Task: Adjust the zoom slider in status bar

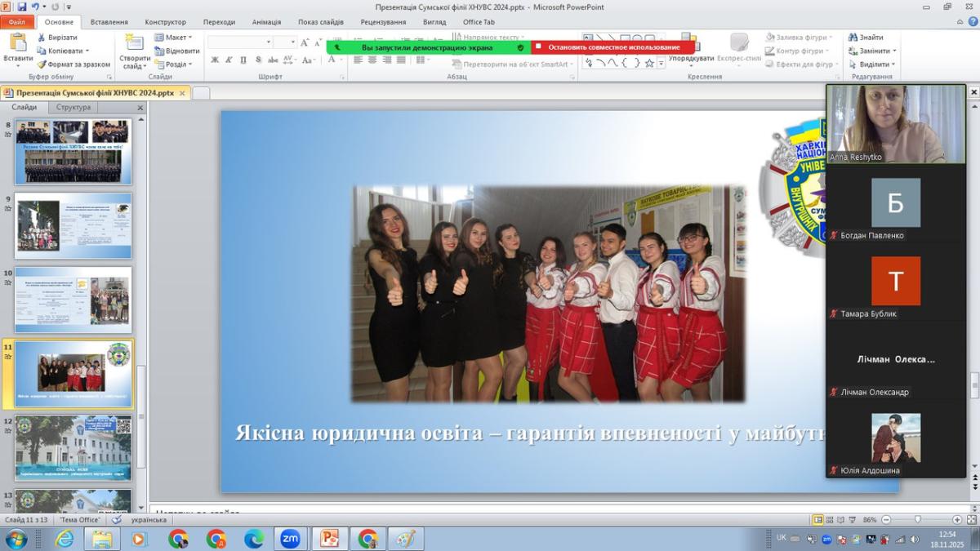Action: (x=918, y=520)
